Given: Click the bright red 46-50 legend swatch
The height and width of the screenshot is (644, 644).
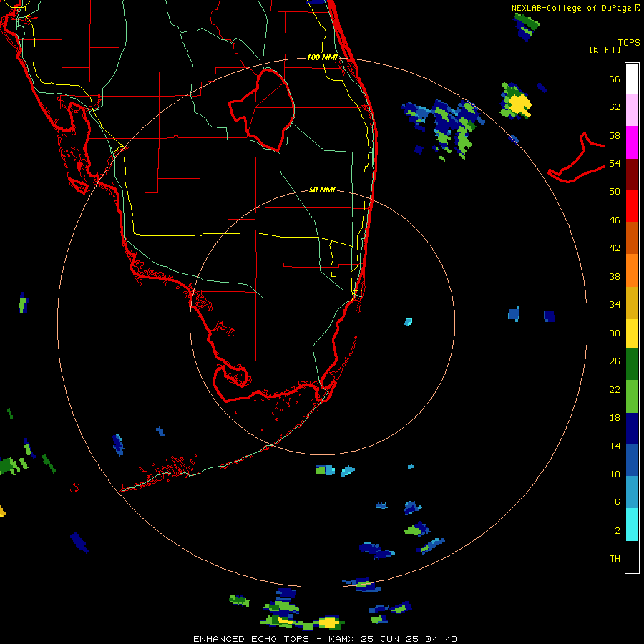Looking at the screenshot, I should point(632,206).
